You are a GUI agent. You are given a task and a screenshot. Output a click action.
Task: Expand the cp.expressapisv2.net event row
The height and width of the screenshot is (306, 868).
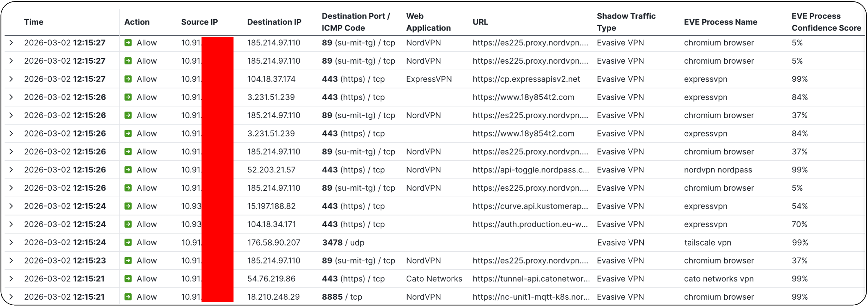[11, 79]
